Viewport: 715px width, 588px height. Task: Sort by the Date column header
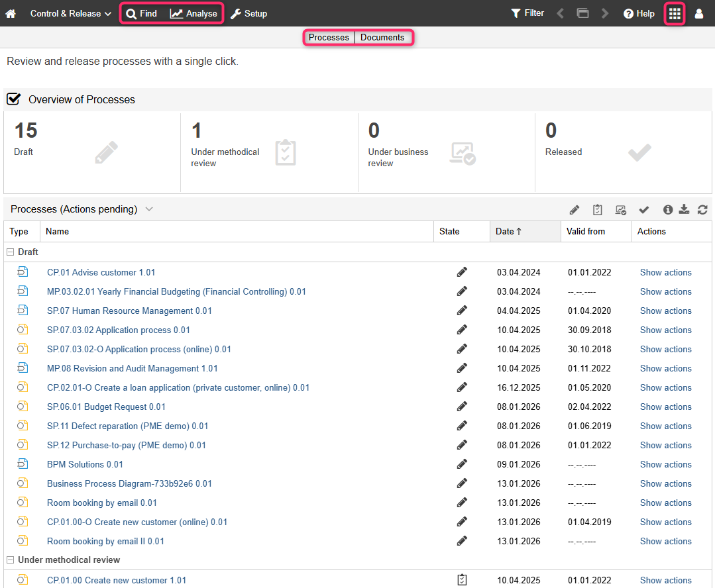pyautogui.click(x=509, y=231)
